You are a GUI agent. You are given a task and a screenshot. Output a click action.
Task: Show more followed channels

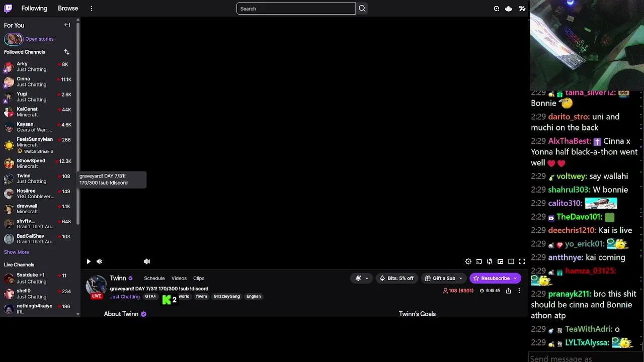pyautogui.click(x=17, y=252)
